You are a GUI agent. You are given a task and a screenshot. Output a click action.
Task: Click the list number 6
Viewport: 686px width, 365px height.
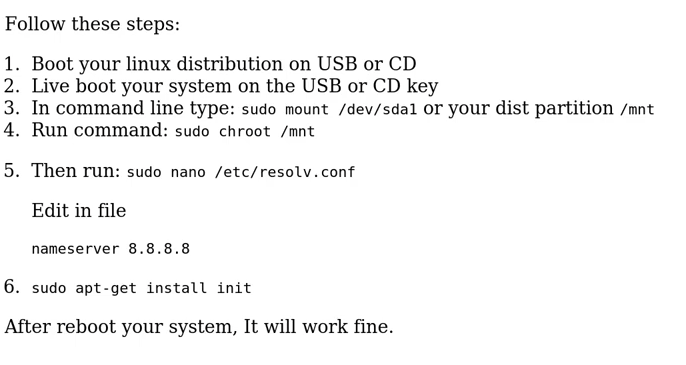coord(12,287)
